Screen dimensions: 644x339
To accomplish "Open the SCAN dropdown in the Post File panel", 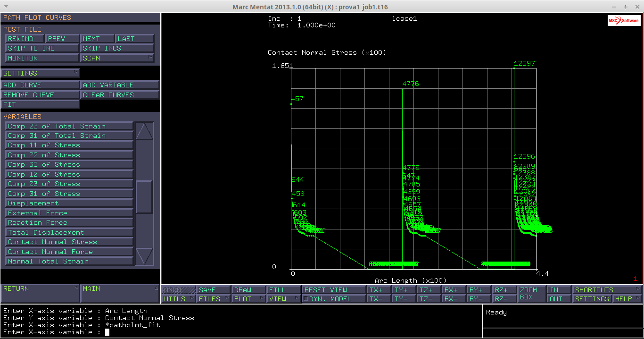I will (117, 58).
